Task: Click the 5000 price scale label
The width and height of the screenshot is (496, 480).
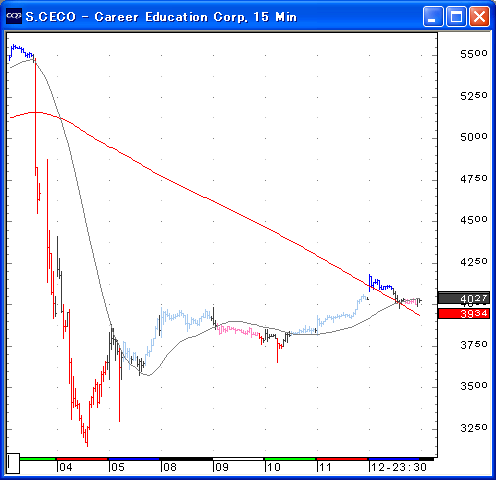Action: point(474,137)
